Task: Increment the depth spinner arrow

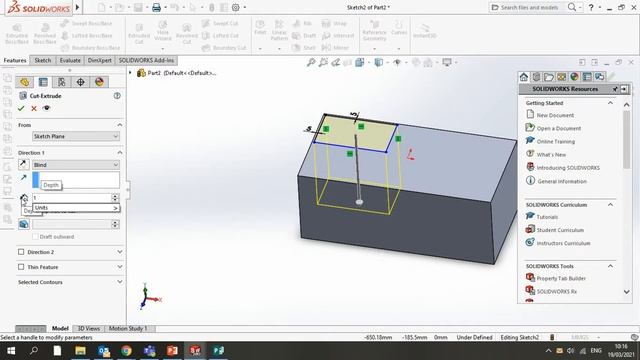Action: 115,196
